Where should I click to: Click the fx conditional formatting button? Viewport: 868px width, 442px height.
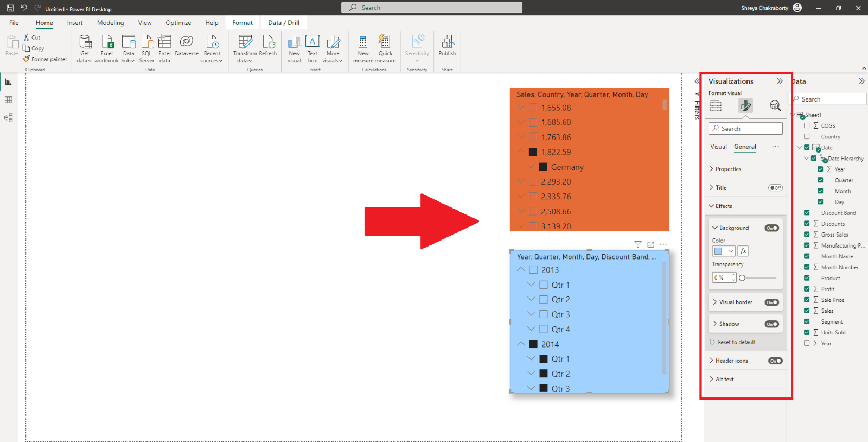click(x=743, y=251)
